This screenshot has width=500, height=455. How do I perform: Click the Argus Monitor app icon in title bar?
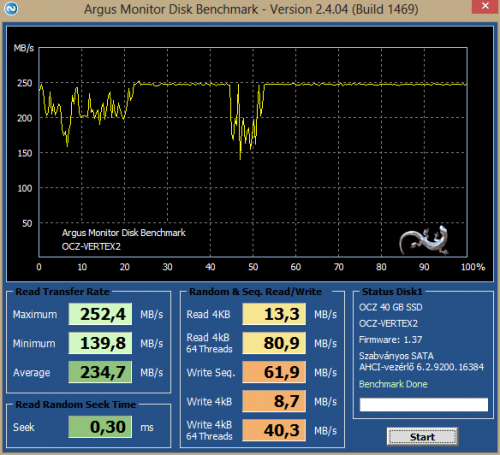(x=10, y=9)
